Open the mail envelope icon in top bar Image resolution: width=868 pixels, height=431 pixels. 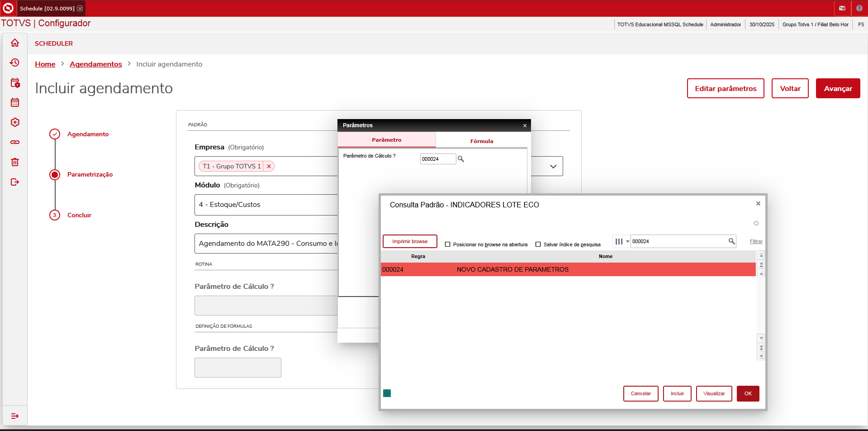(x=842, y=8)
